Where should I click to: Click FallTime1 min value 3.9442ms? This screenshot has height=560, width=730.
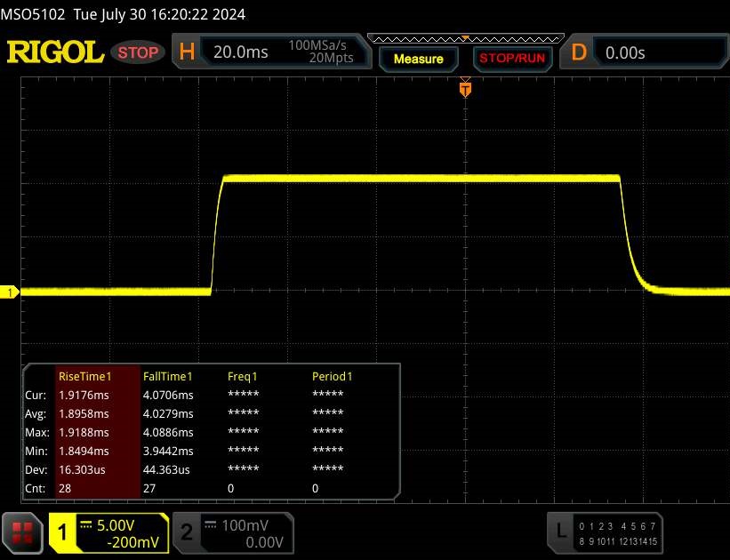(168, 451)
